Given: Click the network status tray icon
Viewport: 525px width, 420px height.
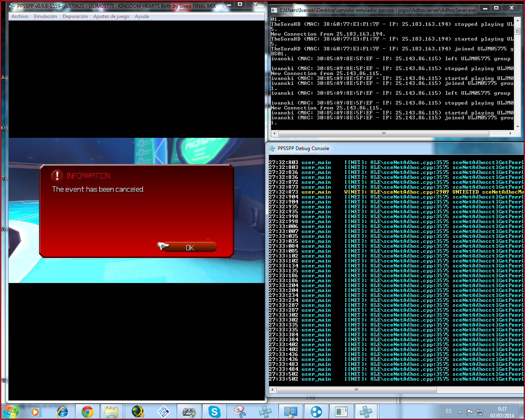Looking at the screenshot, I should click(x=480, y=411).
